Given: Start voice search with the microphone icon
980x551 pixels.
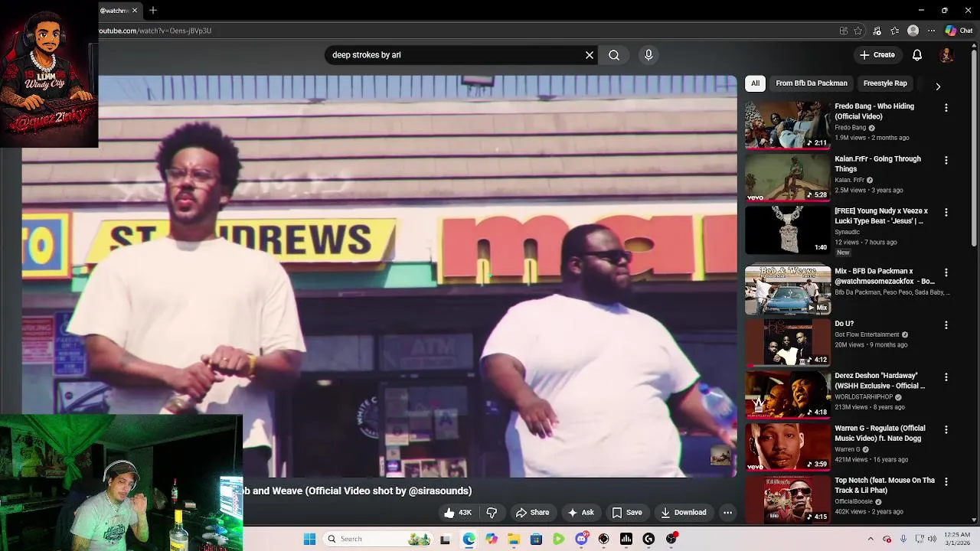Looking at the screenshot, I should point(648,55).
